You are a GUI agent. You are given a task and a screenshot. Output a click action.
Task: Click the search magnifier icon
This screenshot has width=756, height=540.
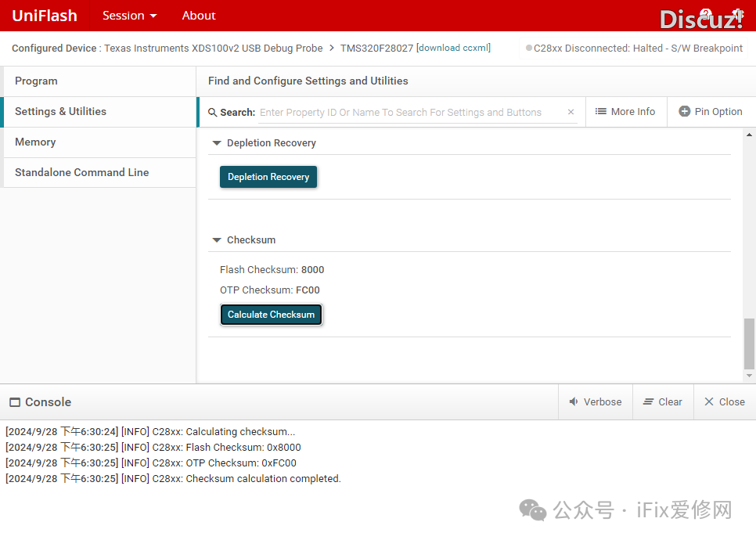(x=212, y=113)
